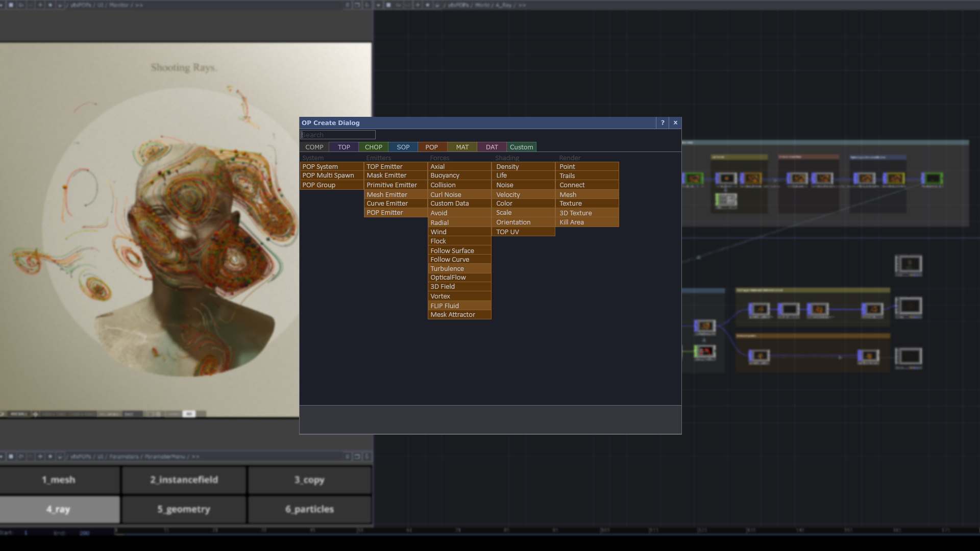
Task: Switch to the CHOP operator tab
Action: (x=373, y=147)
